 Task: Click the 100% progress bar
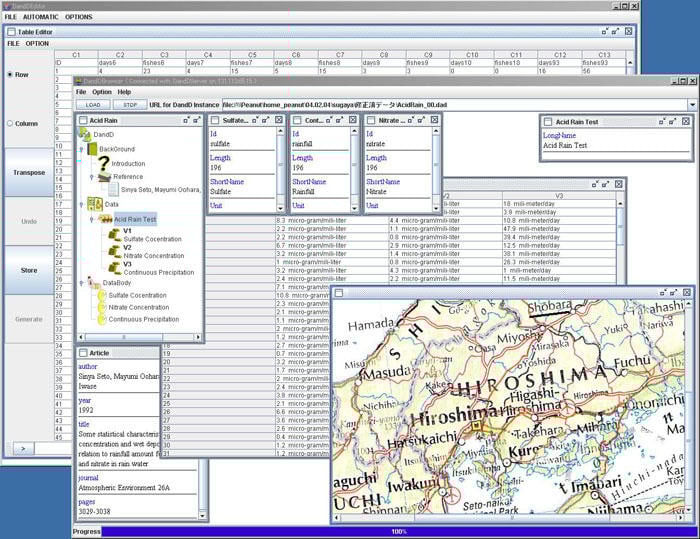coord(399,531)
